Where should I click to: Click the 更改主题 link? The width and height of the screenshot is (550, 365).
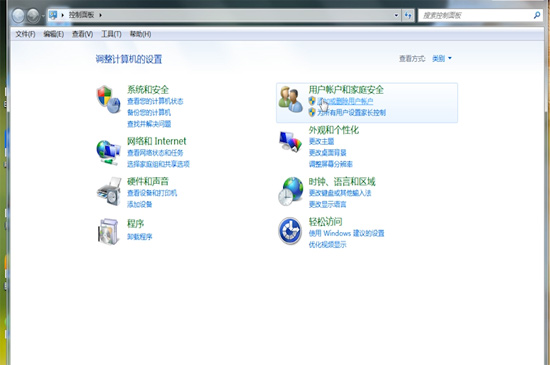[x=321, y=141]
